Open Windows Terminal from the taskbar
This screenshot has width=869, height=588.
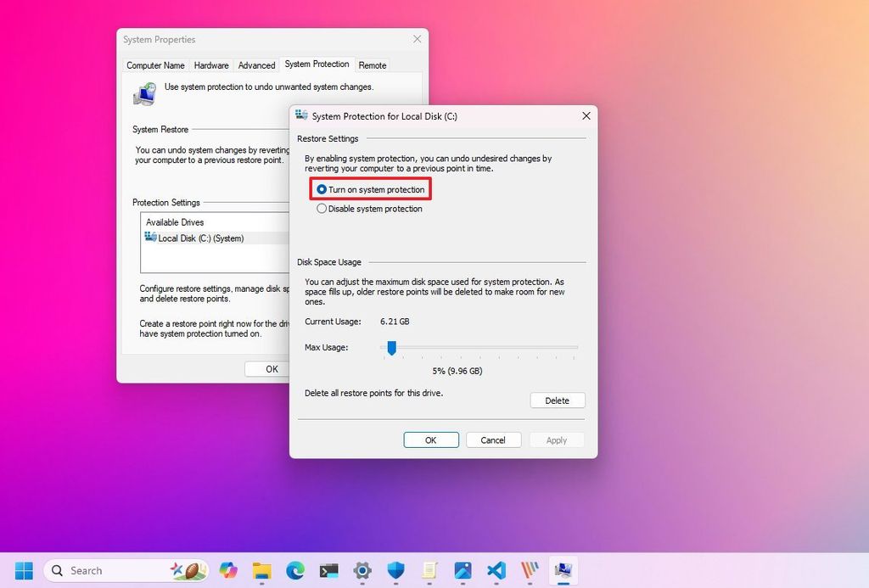[328, 570]
